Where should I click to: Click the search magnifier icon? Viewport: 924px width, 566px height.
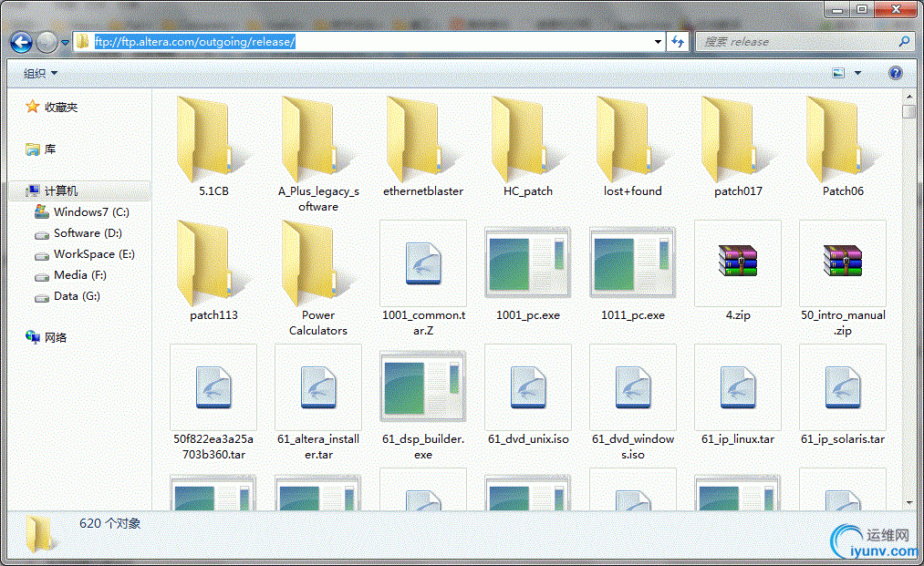(x=904, y=42)
